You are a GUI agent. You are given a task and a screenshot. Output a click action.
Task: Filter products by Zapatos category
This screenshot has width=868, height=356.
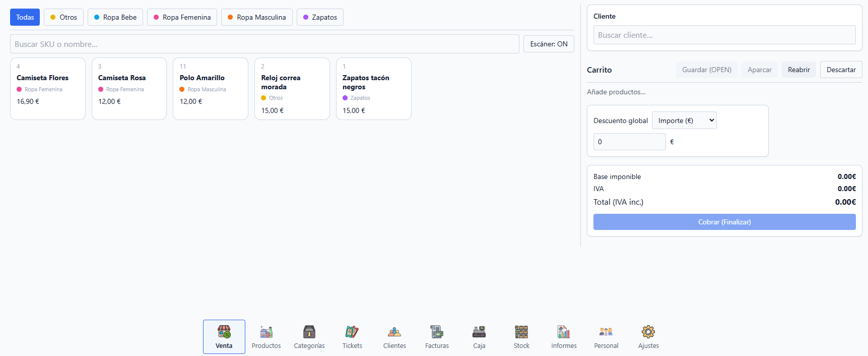[320, 17]
